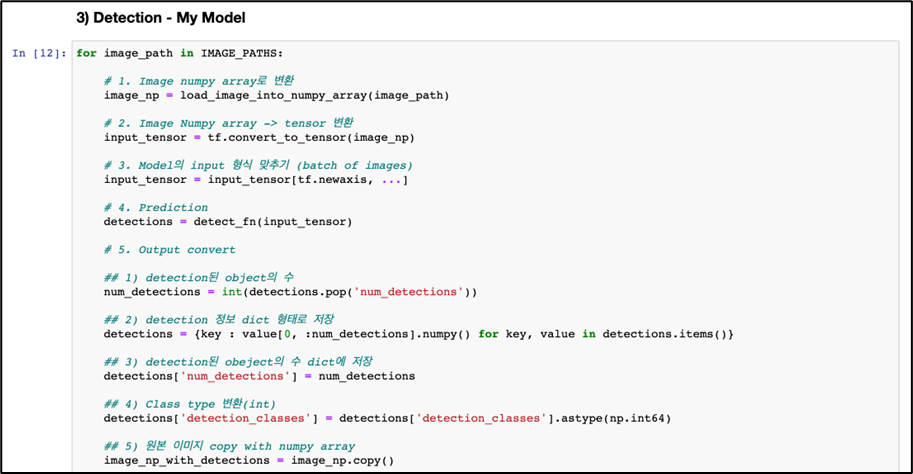The height and width of the screenshot is (474, 913).
Task: Click comment "## 3) detection된 obeject의 수 dict에 저장"
Action: tap(238, 362)
